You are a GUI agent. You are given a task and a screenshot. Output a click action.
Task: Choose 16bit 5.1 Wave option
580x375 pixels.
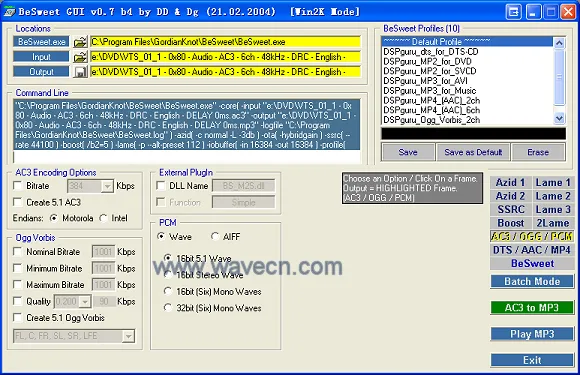click(168, 258)
